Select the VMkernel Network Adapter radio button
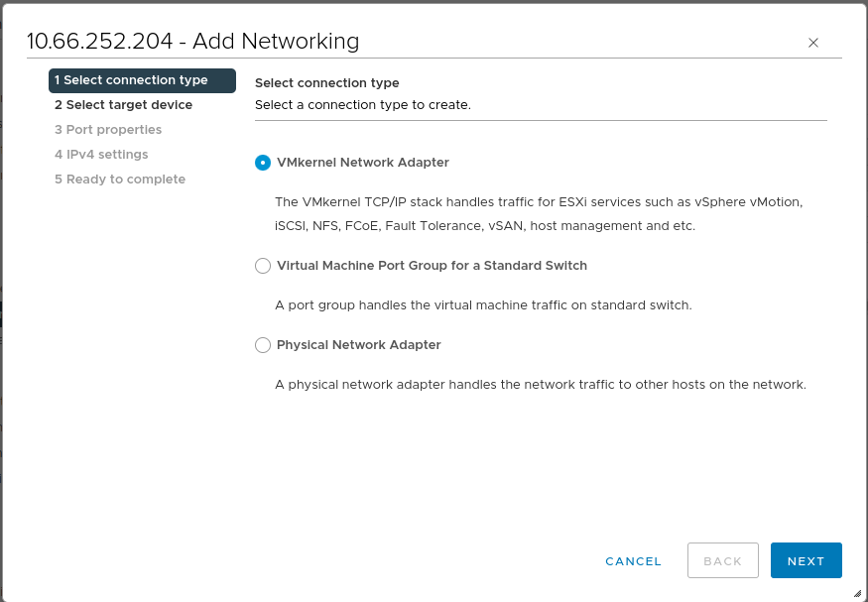Screen dimensions: 868x602 pyautogui.click(x=263, y=162)
